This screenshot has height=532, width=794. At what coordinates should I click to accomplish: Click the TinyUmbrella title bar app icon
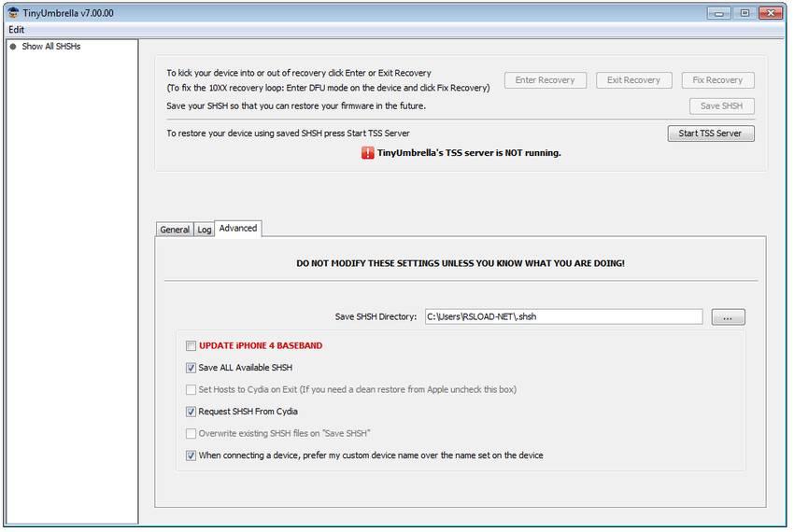(x=13, y=13)
